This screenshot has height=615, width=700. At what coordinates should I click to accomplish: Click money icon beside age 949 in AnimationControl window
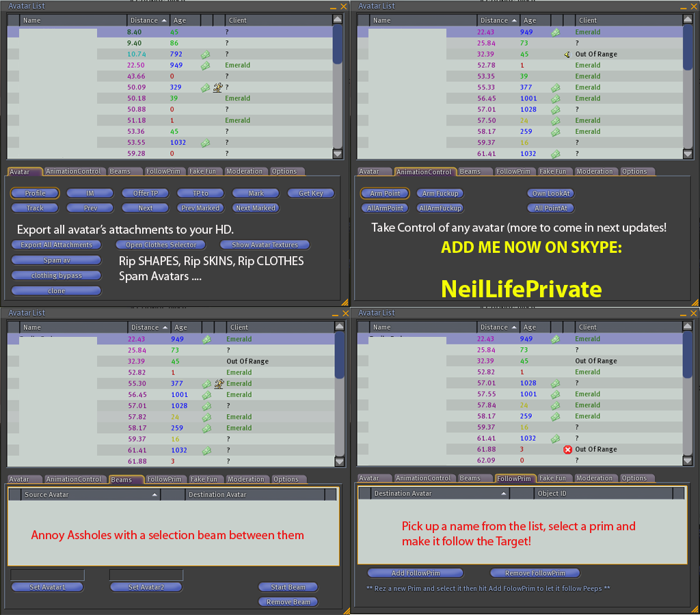pyautogui.click(x=555, y=33)
